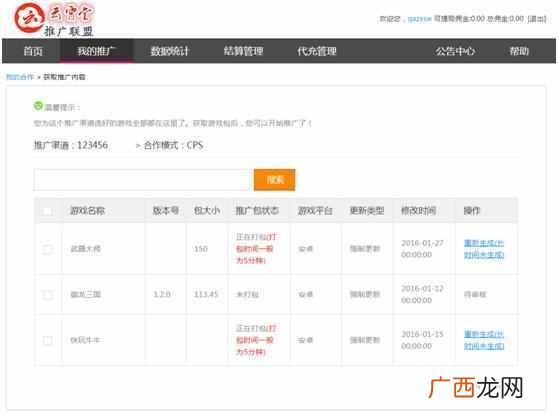Screen dimensions: 558x416
Task: Open the 帮助 menu item
Action: tap(519, 51)
